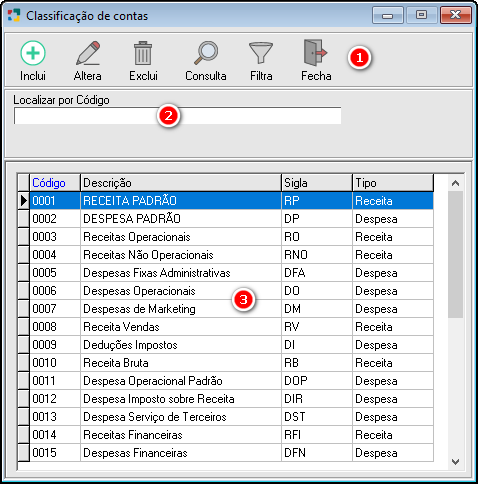Click the application logo in title bar
Image resolution: width=478 pixels, height=484 pixels.
[14, 15]
